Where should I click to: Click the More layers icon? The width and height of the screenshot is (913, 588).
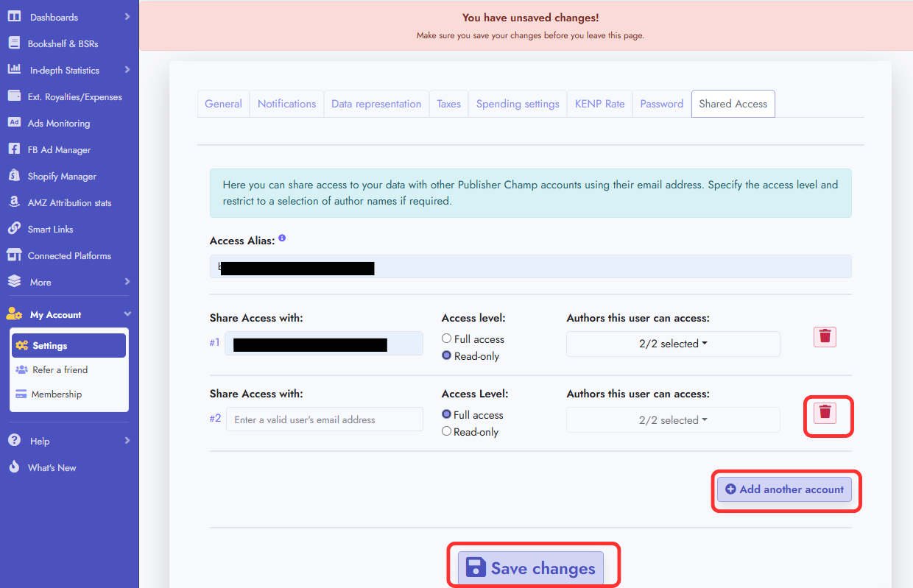14,281
